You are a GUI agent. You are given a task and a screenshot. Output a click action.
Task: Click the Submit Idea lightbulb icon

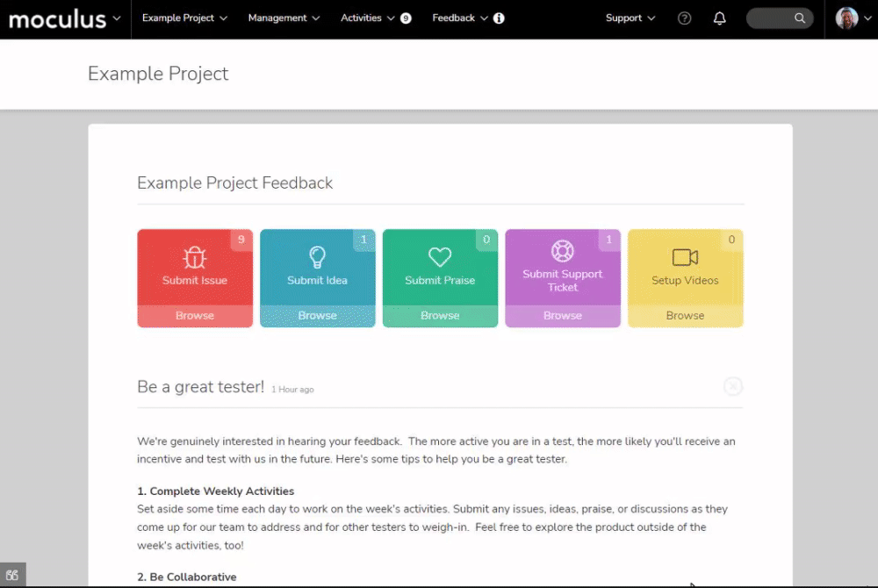(x=317, y=256)
